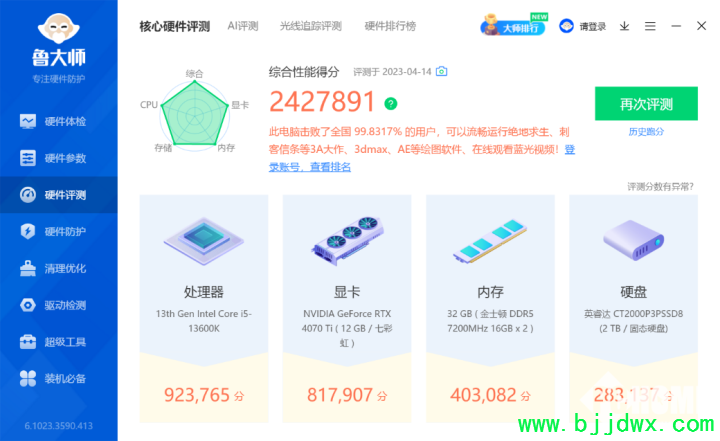Image resolution: width=720 pixels, height=441 pixels.
Task: Switch to the 光线追踪评测 tab
Action: [311, 26]
